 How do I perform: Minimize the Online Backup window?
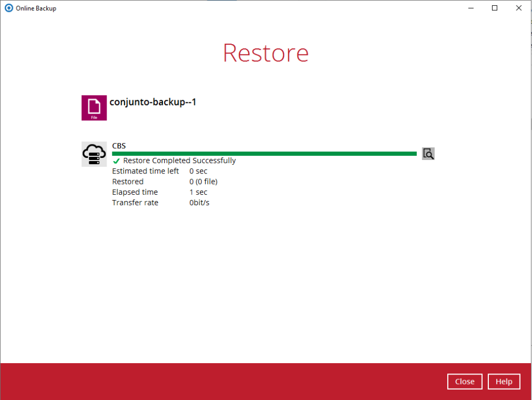click(471, 8)
